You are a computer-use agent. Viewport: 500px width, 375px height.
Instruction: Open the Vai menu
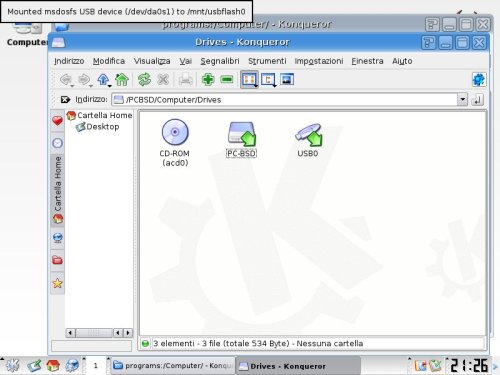tap(185, 61)
